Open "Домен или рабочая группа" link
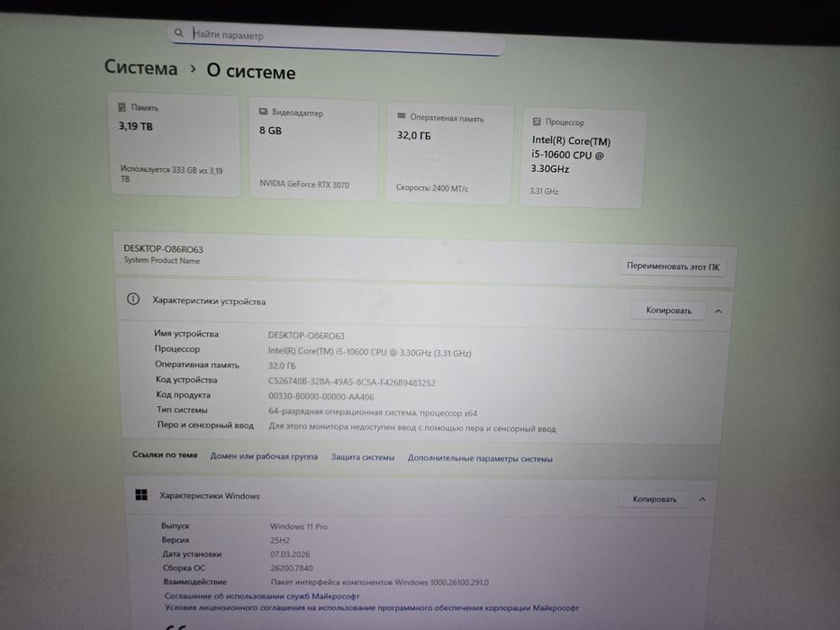 pyautogui.click(x=264, y=456)
